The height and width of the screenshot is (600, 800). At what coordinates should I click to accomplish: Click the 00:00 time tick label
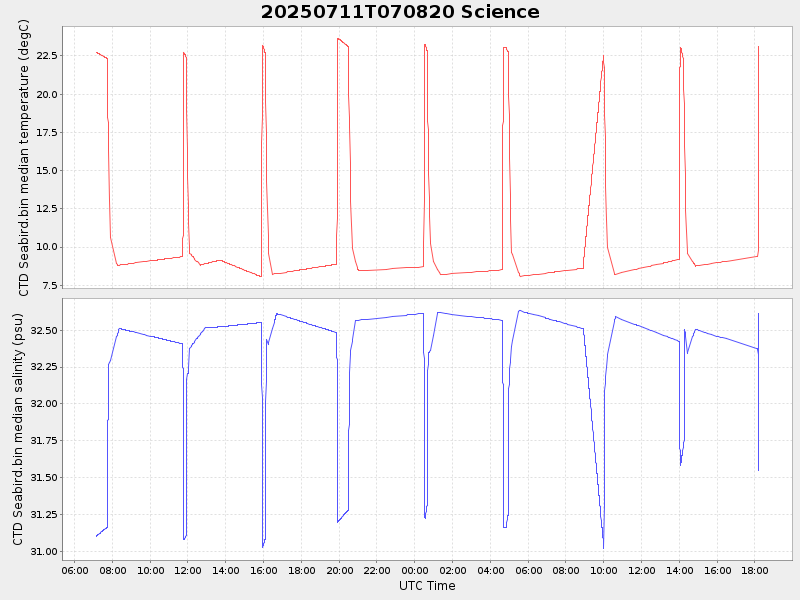(415, 570)
